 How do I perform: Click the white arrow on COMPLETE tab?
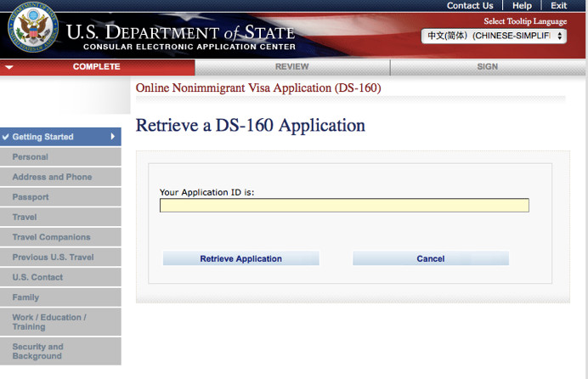9,67
